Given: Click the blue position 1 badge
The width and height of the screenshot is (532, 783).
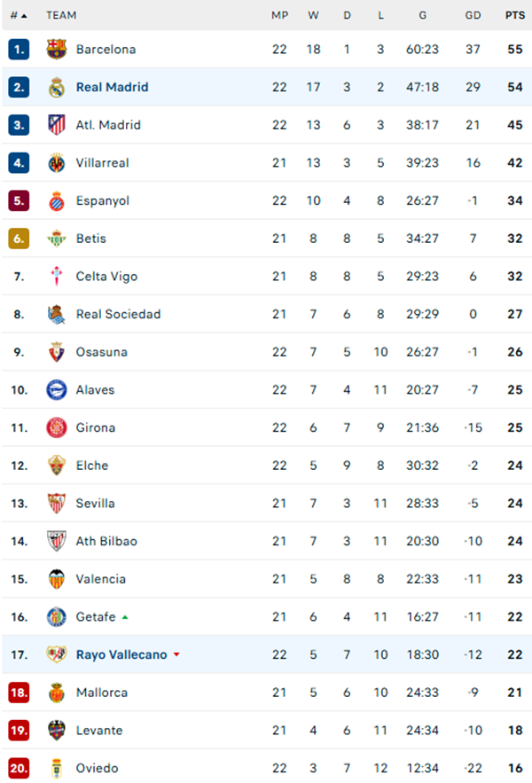Looking at the screenshot, I should click(x=20, y=50).
